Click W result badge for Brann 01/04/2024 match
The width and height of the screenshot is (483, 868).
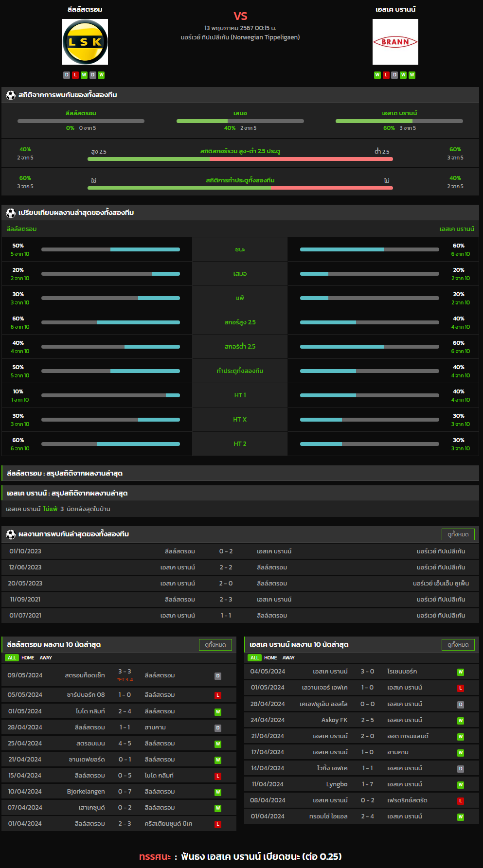point(461,817)
